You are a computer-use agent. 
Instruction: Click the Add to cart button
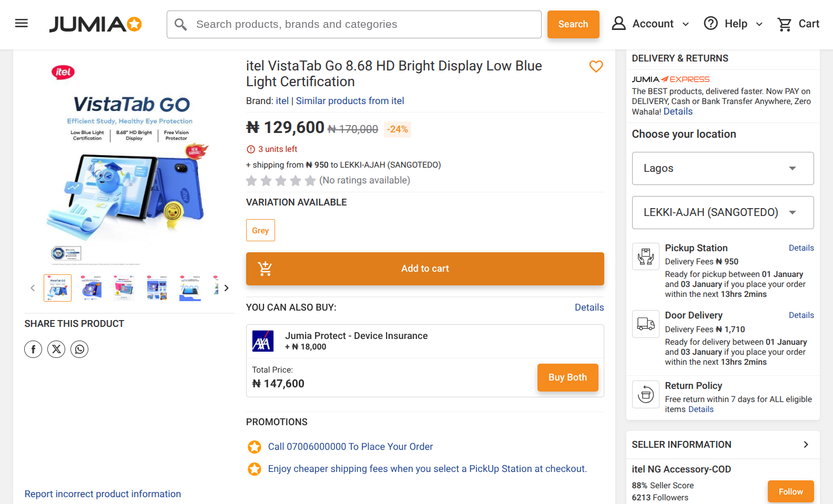click(x=425, y=269)
